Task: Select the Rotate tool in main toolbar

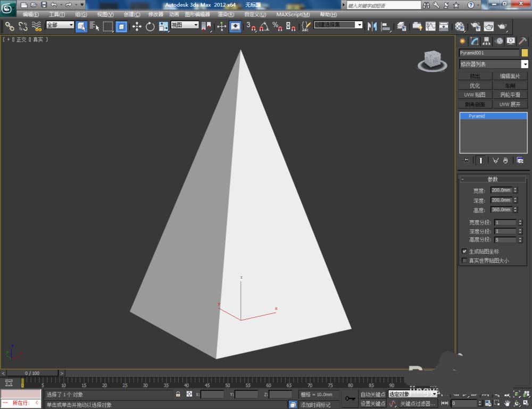Action: pos(150,26)
